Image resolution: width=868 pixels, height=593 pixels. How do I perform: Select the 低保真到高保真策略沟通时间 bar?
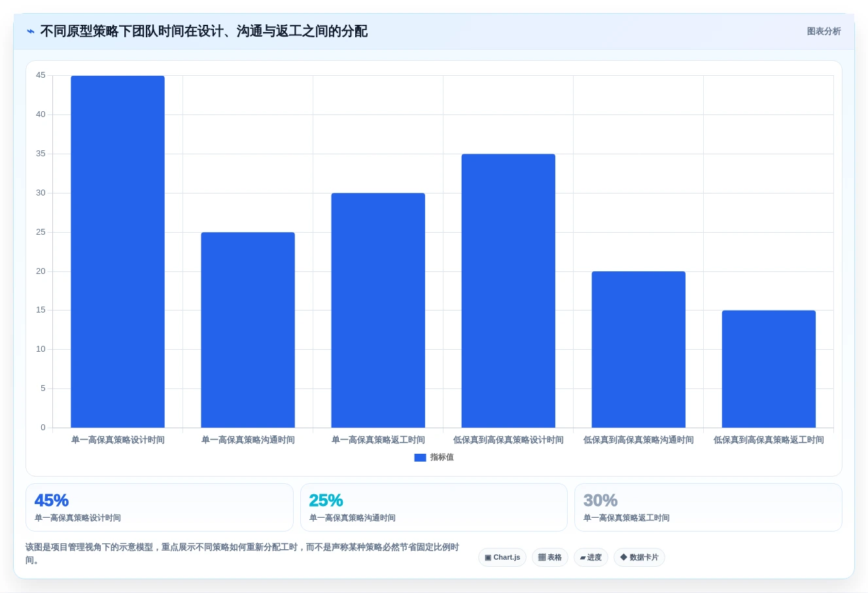click(x=638, y=350)
